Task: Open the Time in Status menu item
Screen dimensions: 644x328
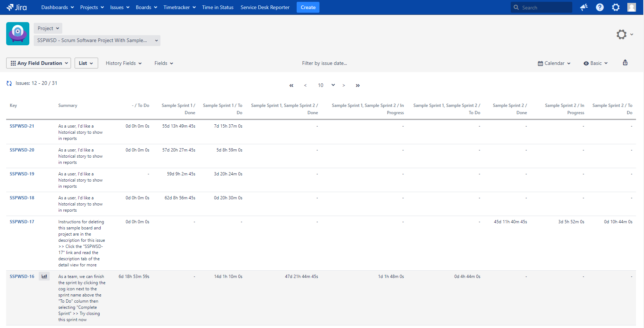Action: click(x=218, y=7)
